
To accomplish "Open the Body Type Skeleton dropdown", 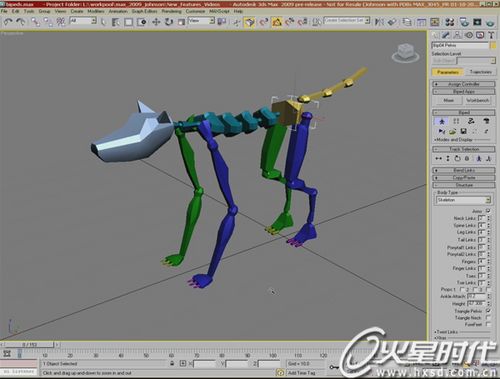I will [x=463, y=200].
